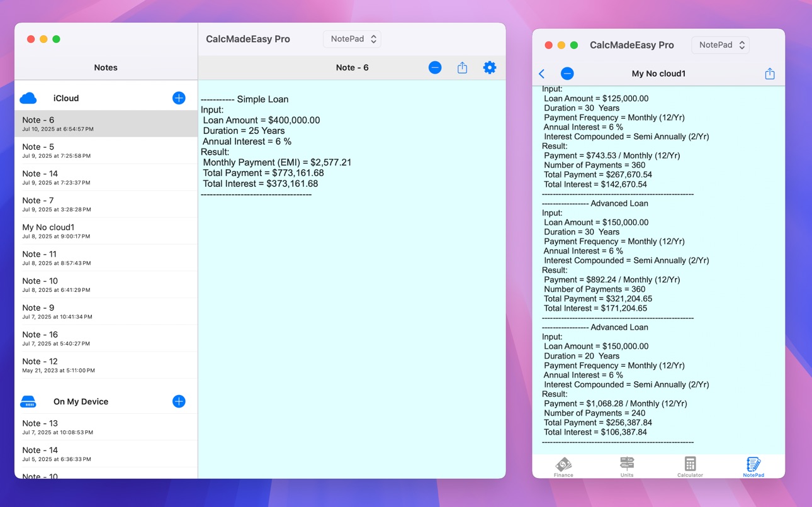Click Payment = $743.53 / Monthly line
This screenshot has width=812, height=507.
[612, 155]
